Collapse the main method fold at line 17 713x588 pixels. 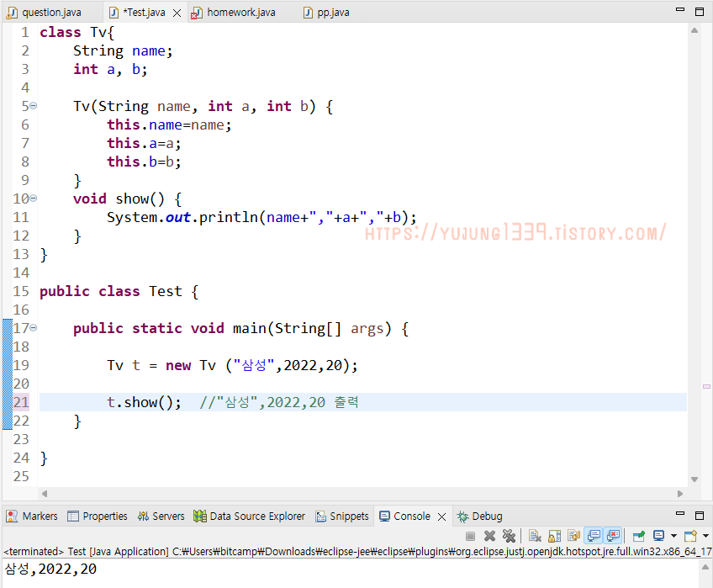click(x=33, y=328)
